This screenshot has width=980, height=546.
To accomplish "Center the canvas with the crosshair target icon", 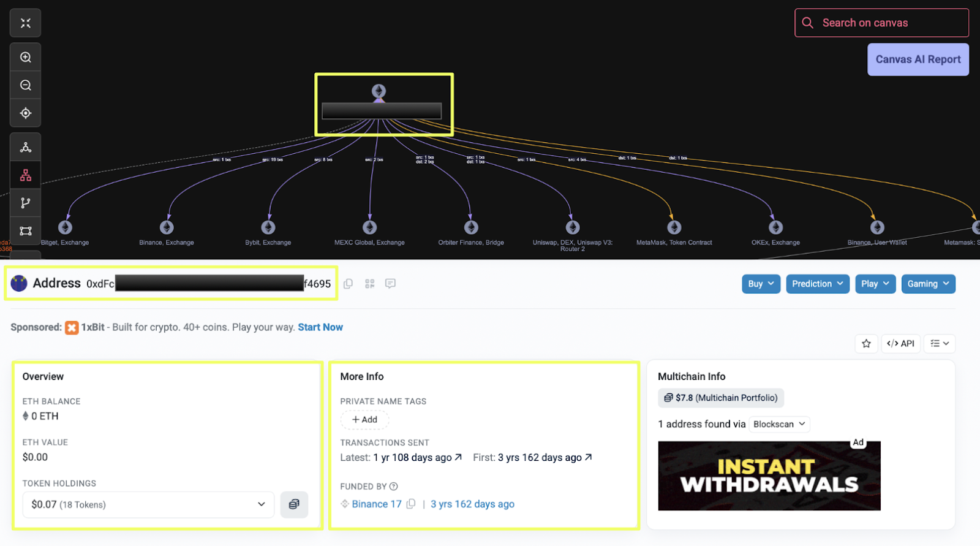I will coord(26,113).
